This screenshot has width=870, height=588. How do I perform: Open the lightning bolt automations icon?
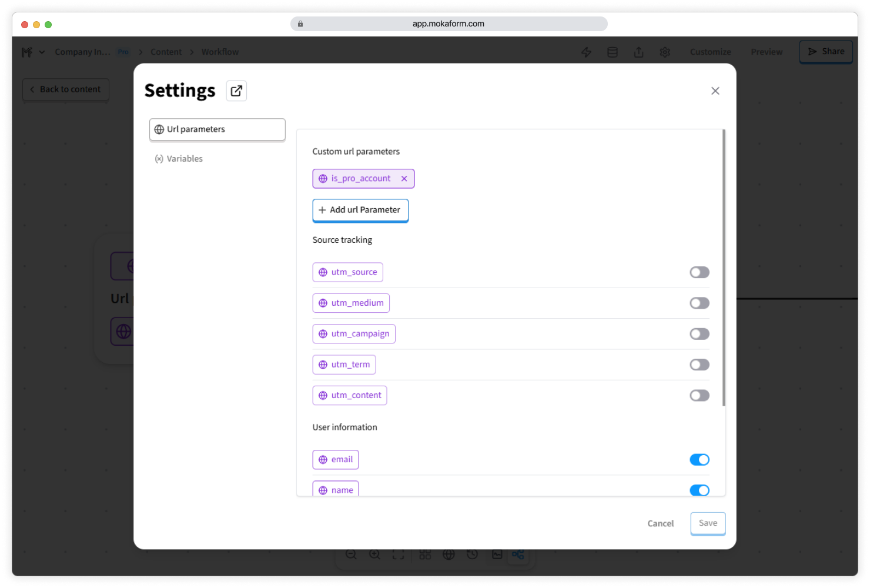pos(586,52)
